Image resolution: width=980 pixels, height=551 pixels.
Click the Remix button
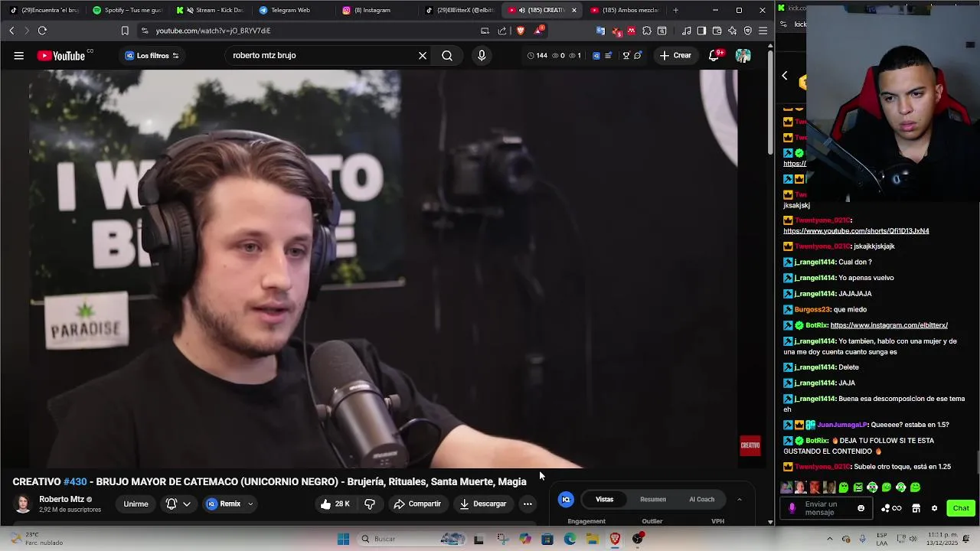(224, 504)
